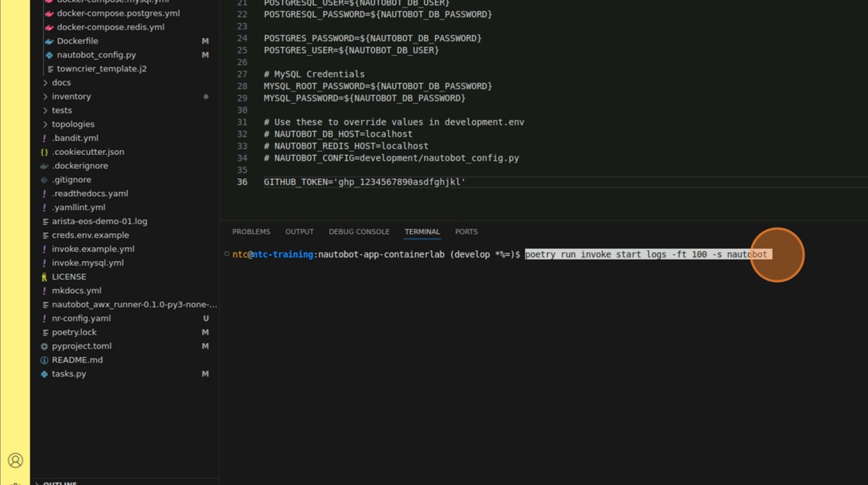The height and width of the screenshot is (485, 868).
Task: Open the Accounts icon in activity bar
Action: (x=15, y=461)
